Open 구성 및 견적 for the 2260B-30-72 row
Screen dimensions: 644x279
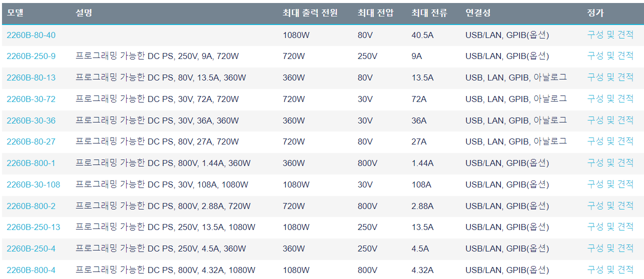point(610,99)
